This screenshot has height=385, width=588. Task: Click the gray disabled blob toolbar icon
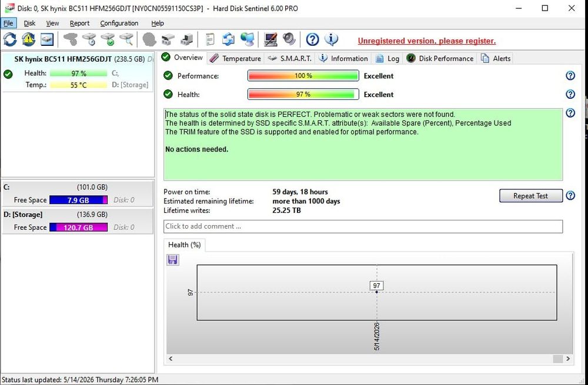[x=149, y=39]
